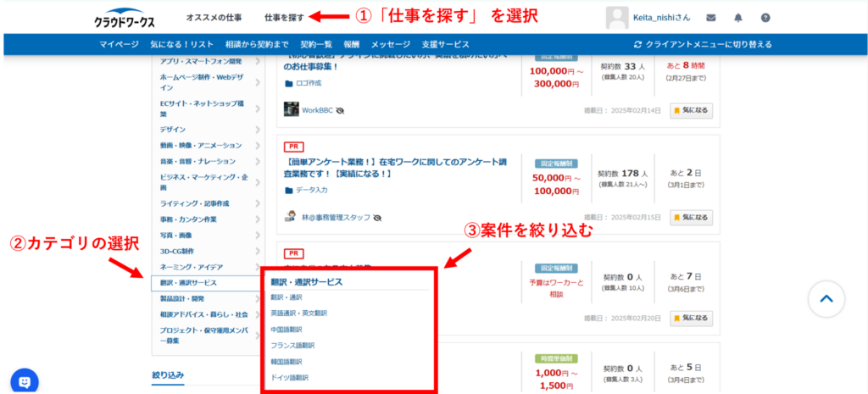Open the 簡単アンケート業務 job title
Viewport: 868px width, 394px height.
click(395, 169)
